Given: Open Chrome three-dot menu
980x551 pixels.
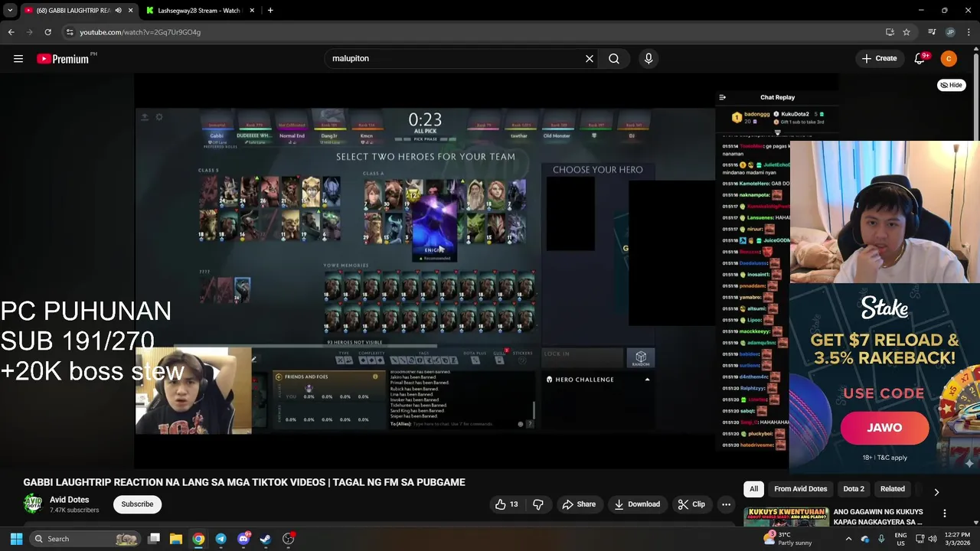Looking at the screenshot, I should (x=969, y=32).
